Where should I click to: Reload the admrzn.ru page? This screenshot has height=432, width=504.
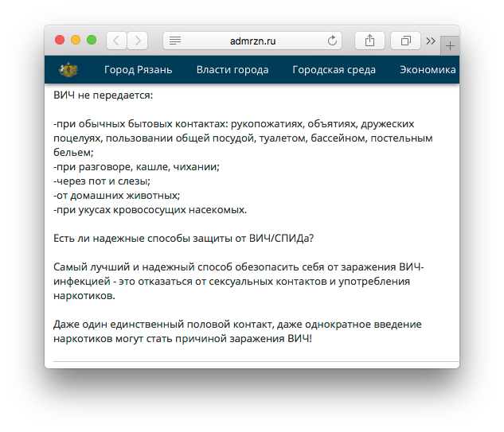[332, 40]
